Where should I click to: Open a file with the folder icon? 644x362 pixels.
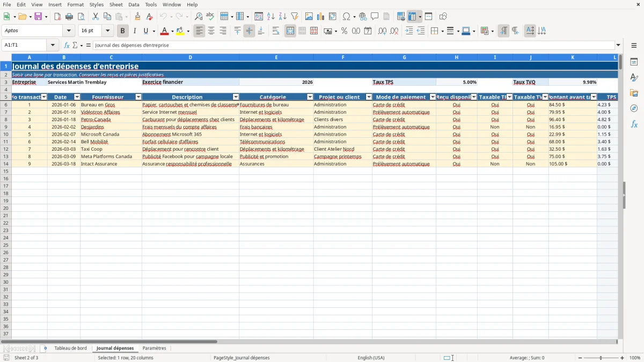point(22,17)
